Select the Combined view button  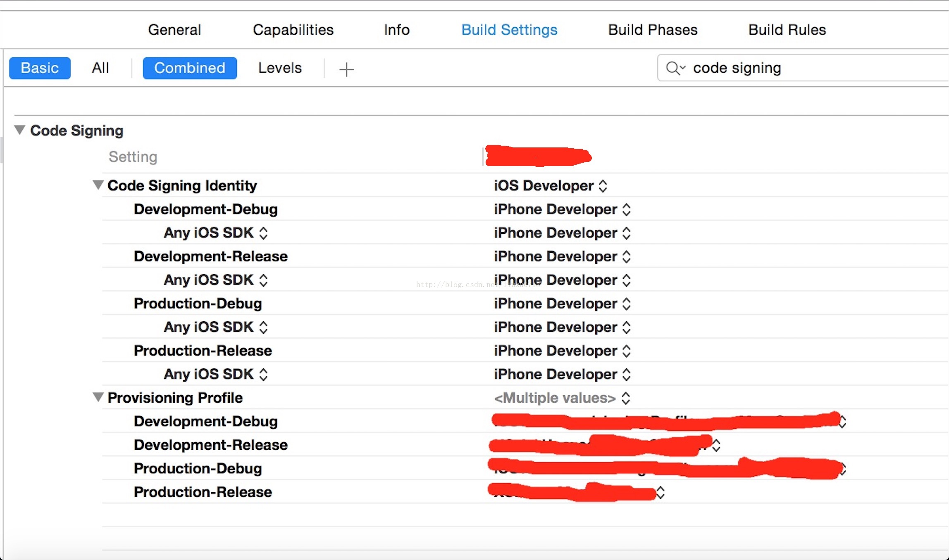point(190,68)
